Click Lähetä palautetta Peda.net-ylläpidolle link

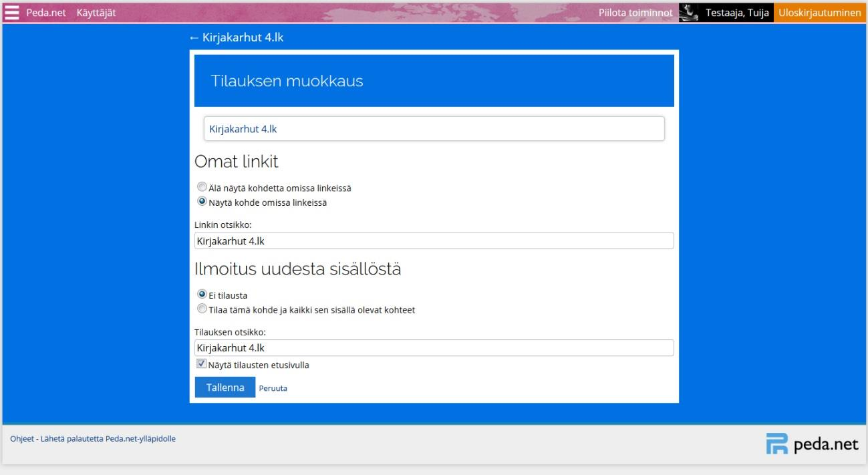(x=108, y=439)
